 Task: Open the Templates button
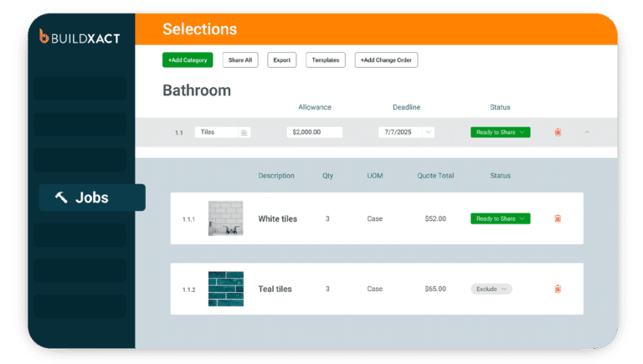click(325, 60)
